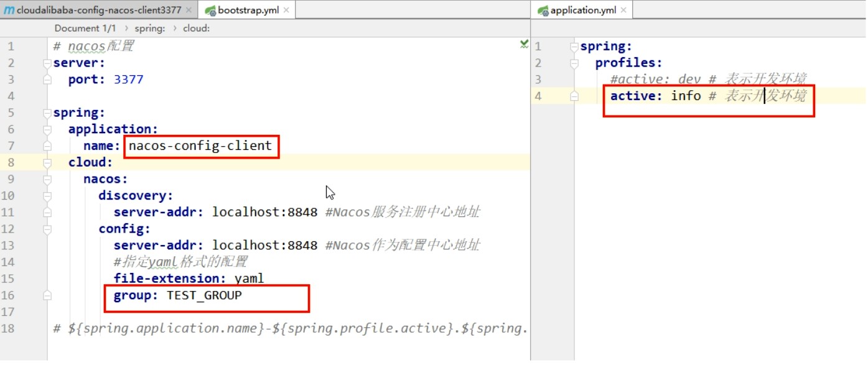This screenshot has width=868, height=365.
Task: Collapse the 'application:' block fold marker
Action: [47, 129]
